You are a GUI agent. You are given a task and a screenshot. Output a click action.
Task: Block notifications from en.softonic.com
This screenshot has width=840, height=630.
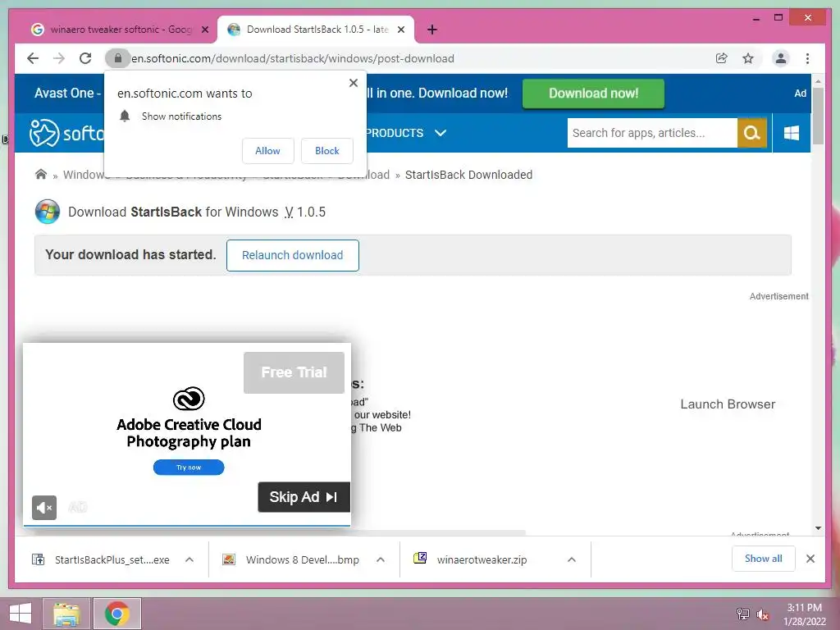click(x=326, y=151)
